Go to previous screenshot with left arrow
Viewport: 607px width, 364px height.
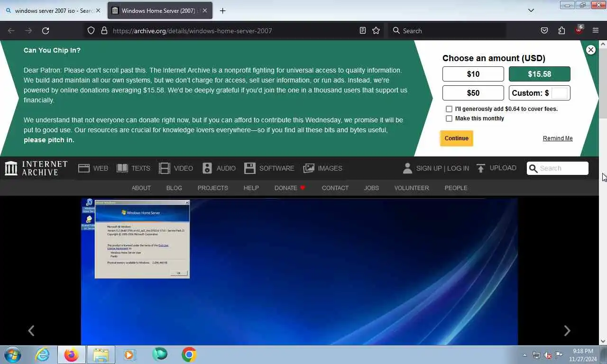click(x=31, y=331)
